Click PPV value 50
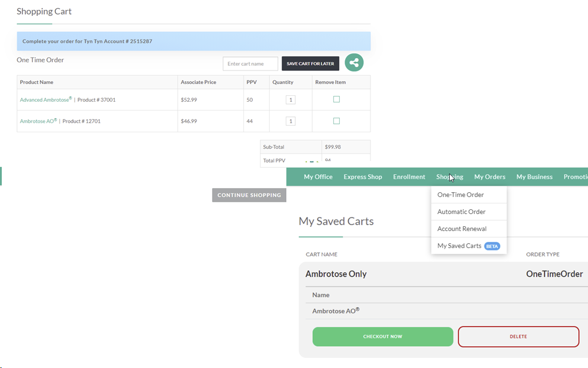 [250, 100]
